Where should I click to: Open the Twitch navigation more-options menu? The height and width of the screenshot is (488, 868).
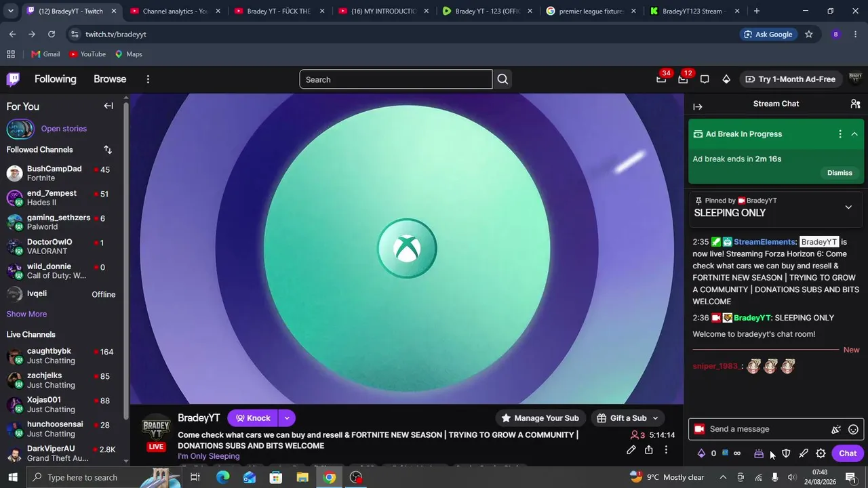coord(148,79)
